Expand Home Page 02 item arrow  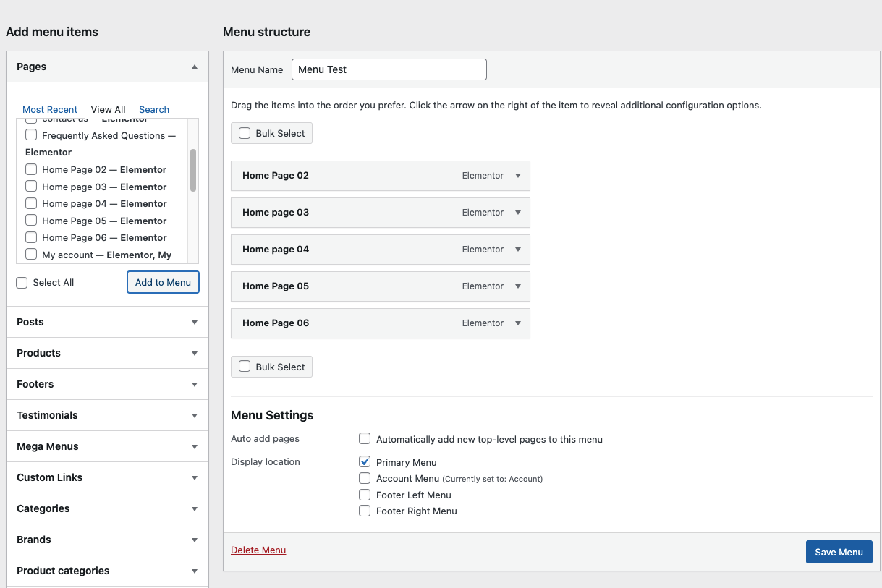click(x=518, y=176)
